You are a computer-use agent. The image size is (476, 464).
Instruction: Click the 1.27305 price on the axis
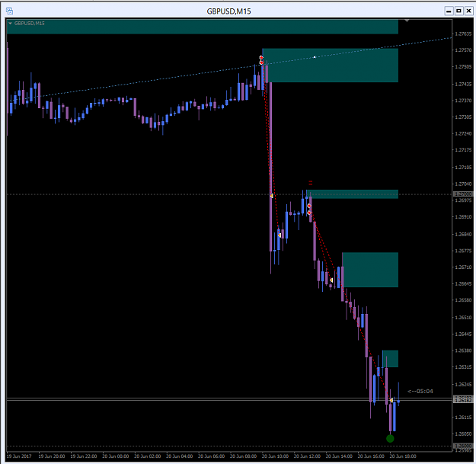(463, 117)
